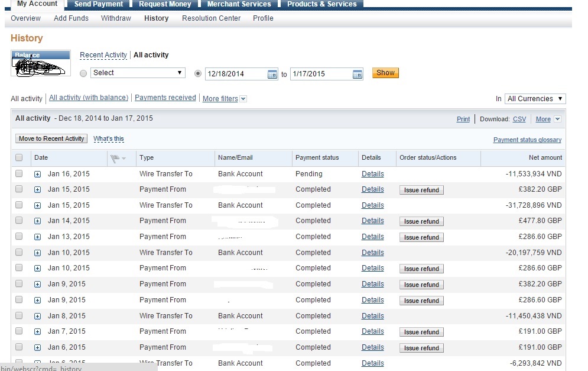Expand the Jan 14, 2015 Payment From row
The image size is (588, 371).
pyautogui.click(x=37, y=221)
